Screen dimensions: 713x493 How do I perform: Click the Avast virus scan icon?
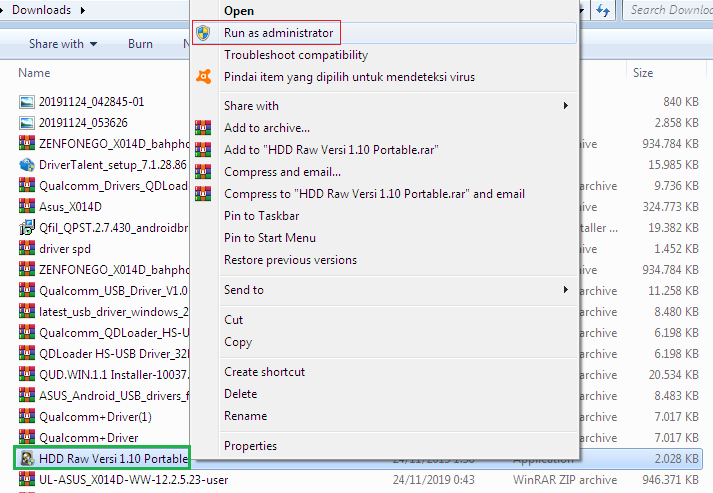point(203,76)
